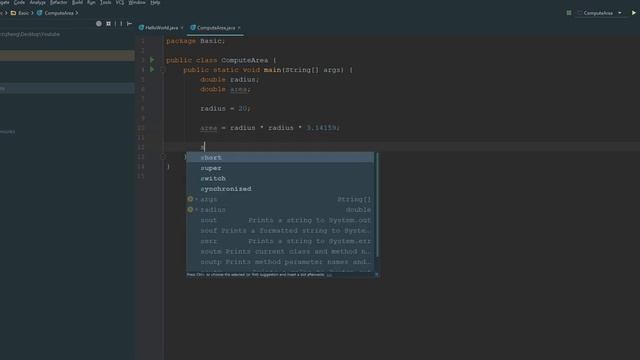The height and width of the screenshot is (360, 640).
Task: Open the VCS menu
Action: (x=120, y=2)
